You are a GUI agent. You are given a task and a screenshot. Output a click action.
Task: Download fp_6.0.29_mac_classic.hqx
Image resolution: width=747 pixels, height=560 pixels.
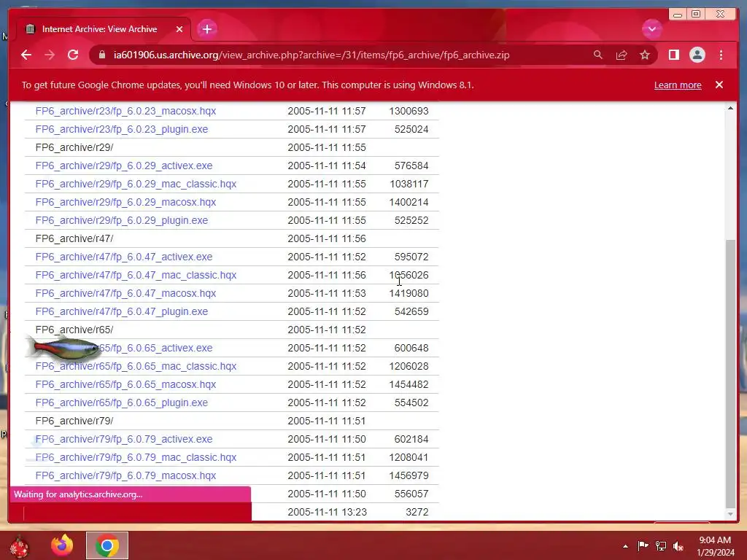pyautogui.click(x=136, y=184)
